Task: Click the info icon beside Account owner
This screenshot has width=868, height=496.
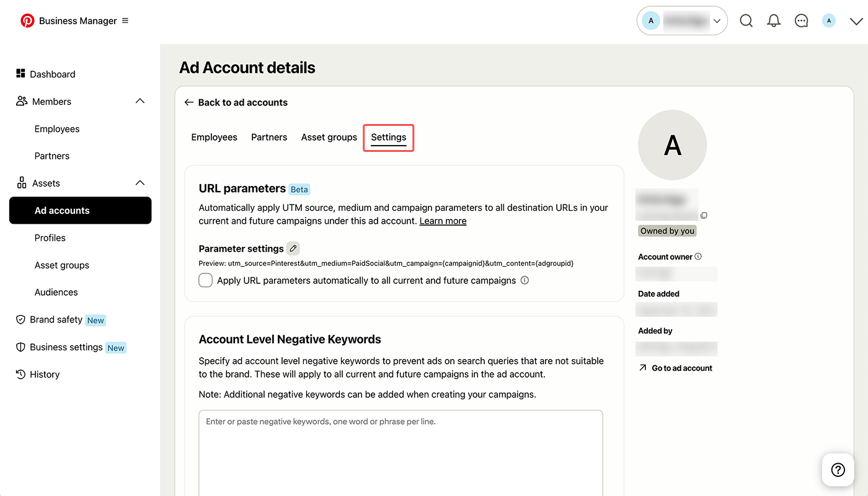Action: click(x=698, y=256)
